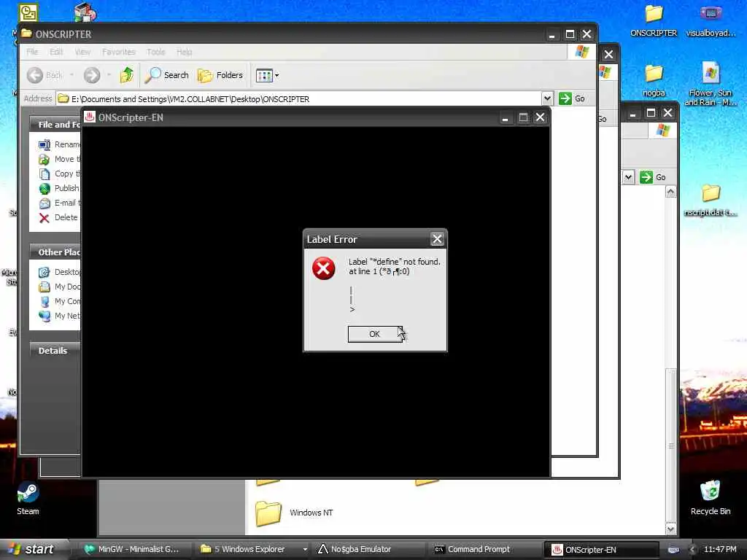747x560 pixels.
Task: Click the E-mail task icon
Action: [x=44, y=203]
